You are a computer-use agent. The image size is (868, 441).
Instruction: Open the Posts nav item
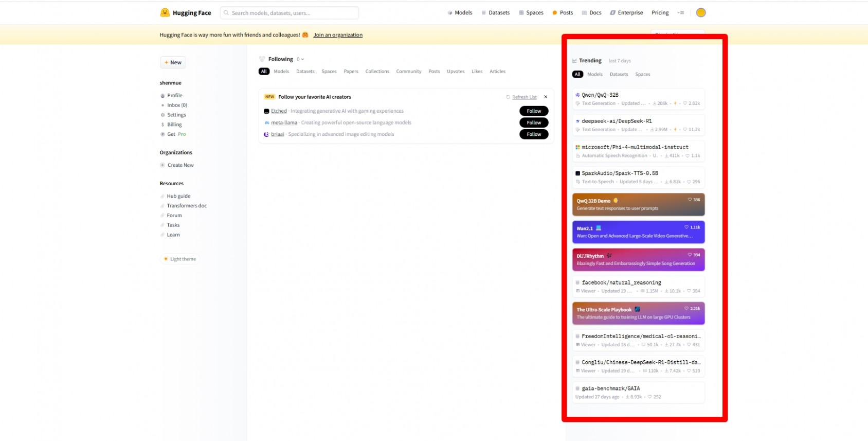563,13
